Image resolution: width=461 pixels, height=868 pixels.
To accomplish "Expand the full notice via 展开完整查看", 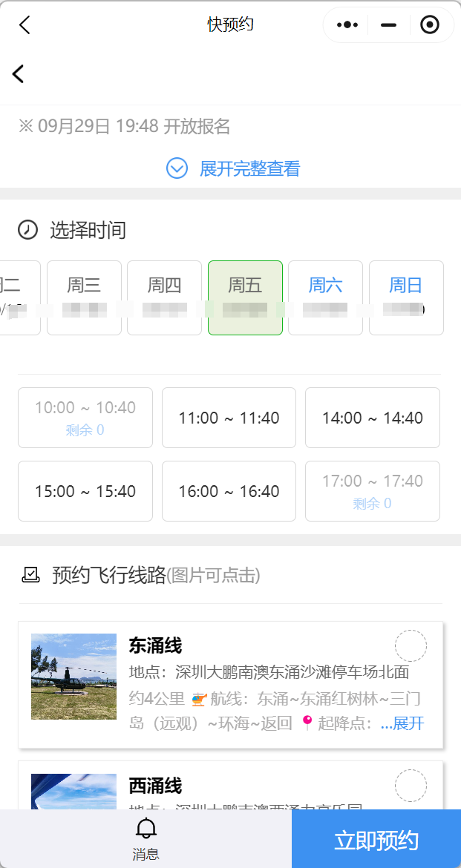I will [249, 168].
